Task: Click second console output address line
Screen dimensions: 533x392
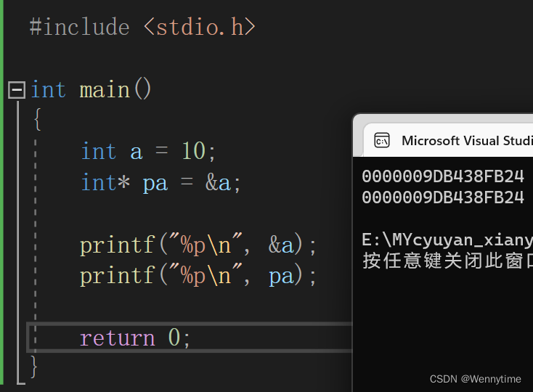Action: pyautogui.click(x=443, y=197)
